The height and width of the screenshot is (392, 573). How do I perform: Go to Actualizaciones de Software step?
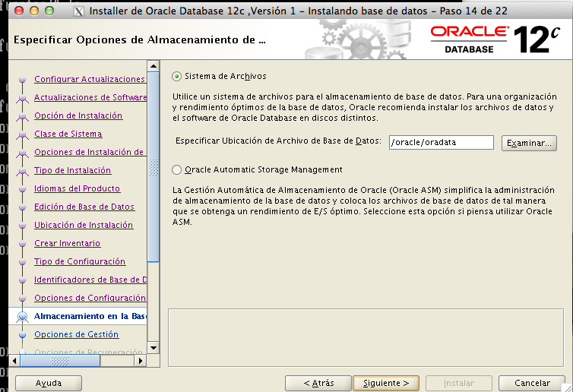click(x=90, y=97)
